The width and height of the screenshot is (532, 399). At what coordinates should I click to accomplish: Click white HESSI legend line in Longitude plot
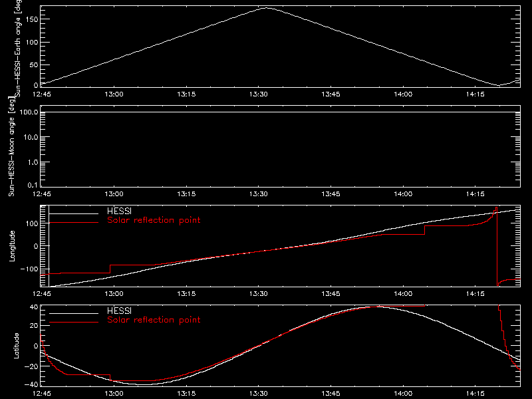coord(74,213)
